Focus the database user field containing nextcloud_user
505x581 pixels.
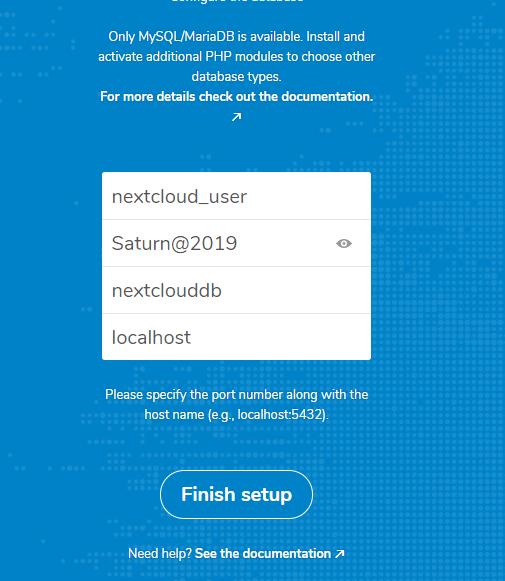tap(236, 196)
